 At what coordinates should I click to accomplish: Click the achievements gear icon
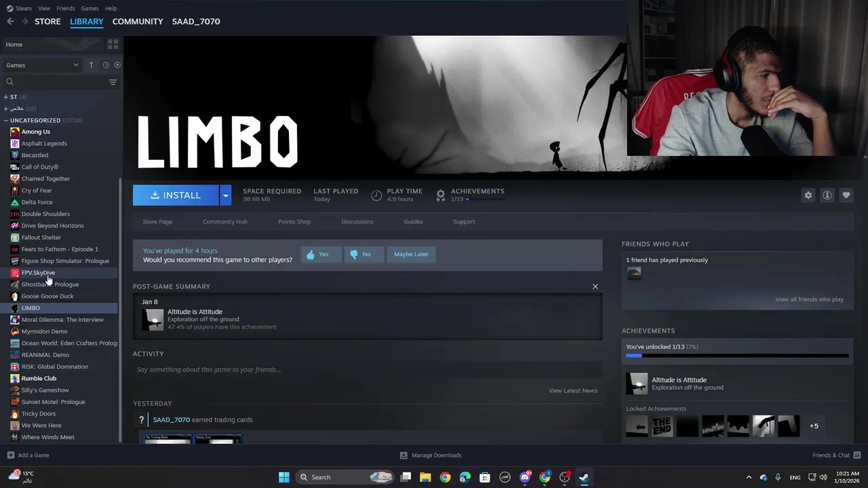click(x=441, y=195)
